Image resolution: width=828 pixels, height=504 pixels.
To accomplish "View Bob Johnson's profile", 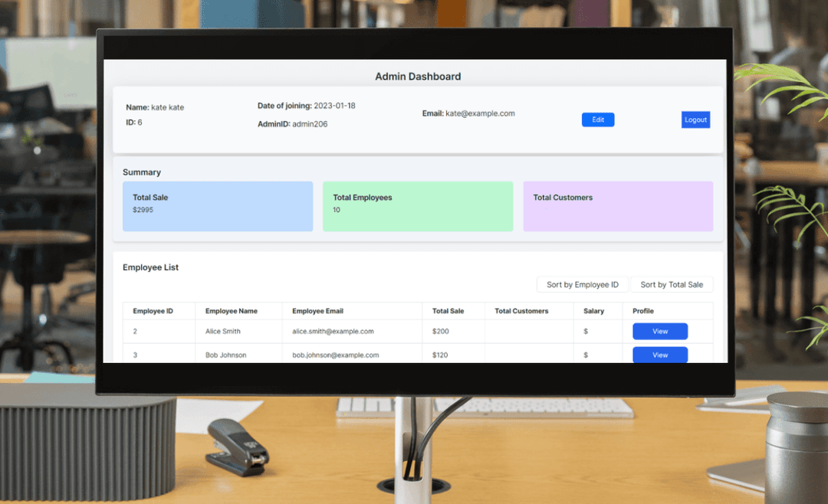I will point(659,355).
